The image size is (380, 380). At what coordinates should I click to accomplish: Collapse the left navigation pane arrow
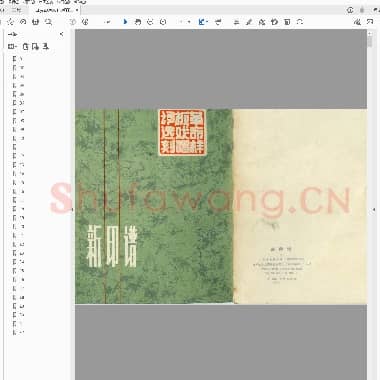point(72,210)
